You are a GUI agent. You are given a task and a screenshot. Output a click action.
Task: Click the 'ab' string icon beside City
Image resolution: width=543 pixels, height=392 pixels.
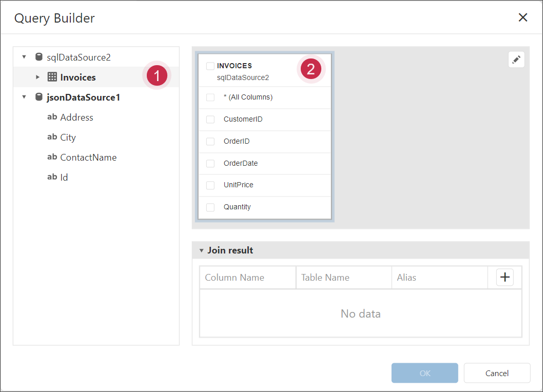(52, 137)
